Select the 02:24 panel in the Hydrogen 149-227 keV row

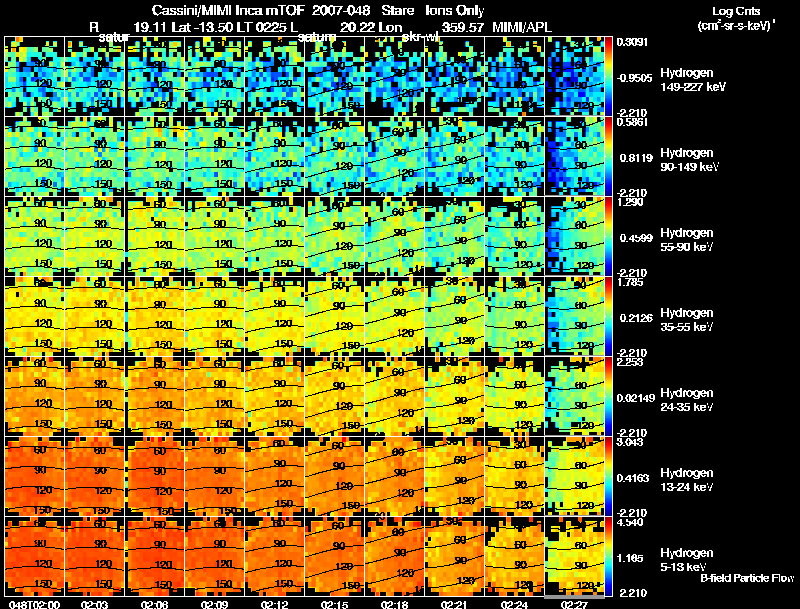(x=515, y=76)
